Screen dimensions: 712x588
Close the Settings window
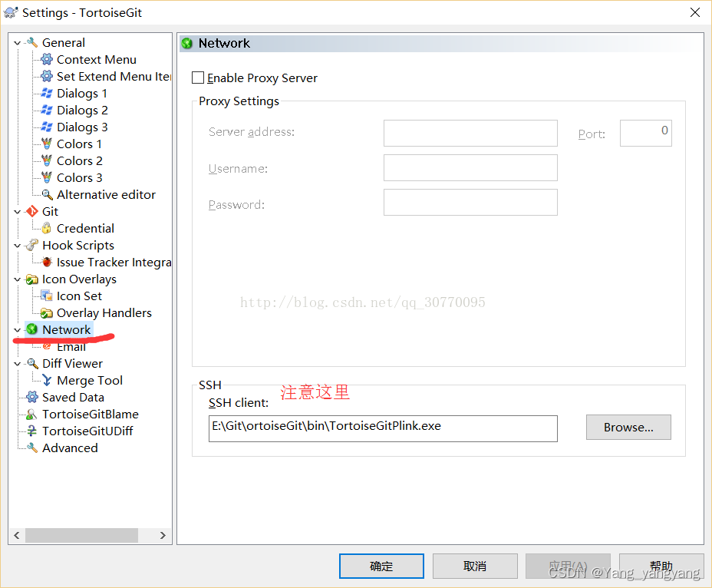point(695,12)
